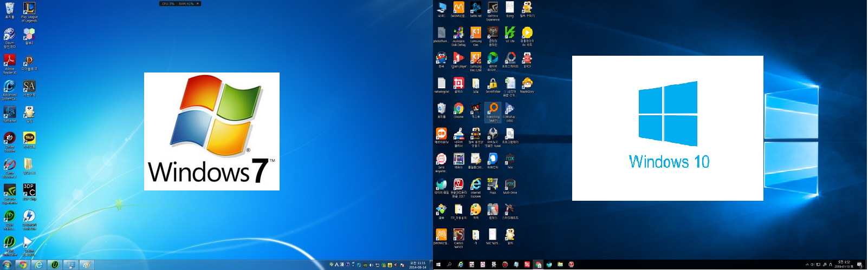Click the Windows 7 Start orb

(x=7, y=265)
